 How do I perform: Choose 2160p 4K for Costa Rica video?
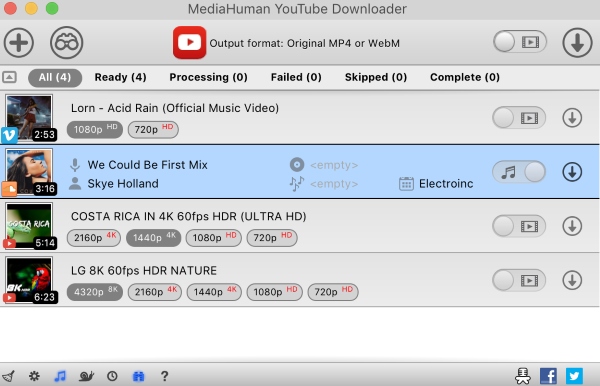(x=94, y=238)
